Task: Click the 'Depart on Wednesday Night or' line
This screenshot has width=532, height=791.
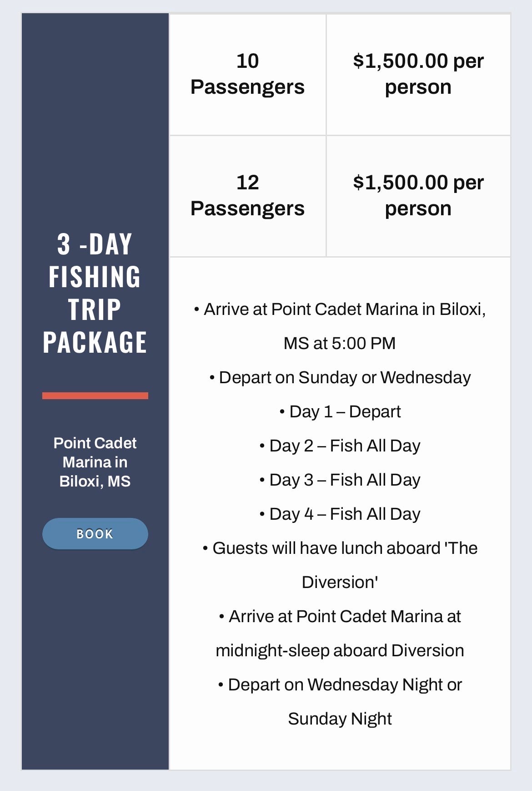Action: 340,685
